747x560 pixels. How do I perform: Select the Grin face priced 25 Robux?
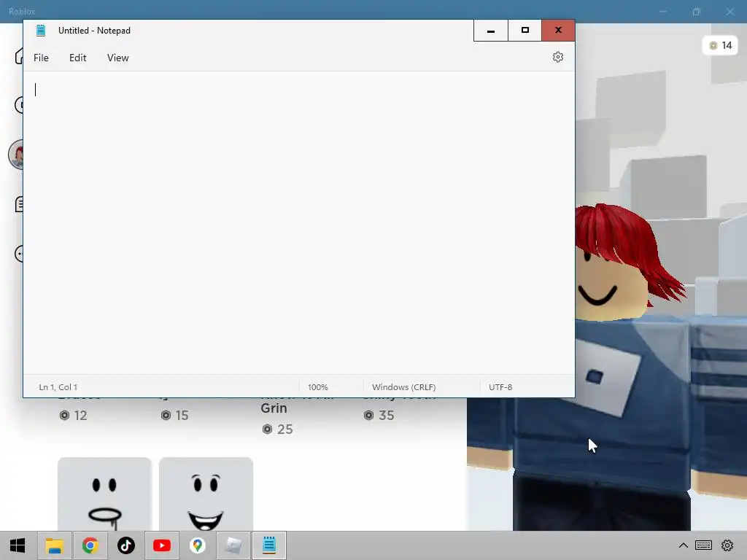point(278,429)
